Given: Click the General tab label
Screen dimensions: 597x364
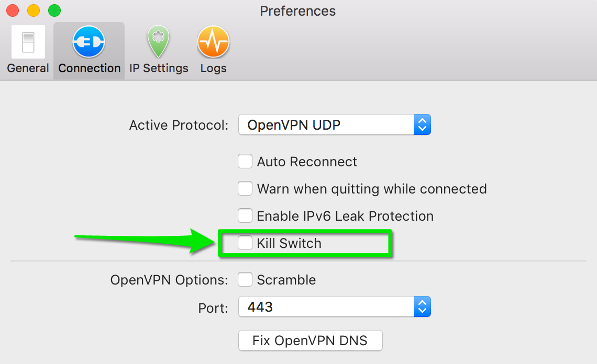Looking at the screenshot, I should (x=28, y=69).
